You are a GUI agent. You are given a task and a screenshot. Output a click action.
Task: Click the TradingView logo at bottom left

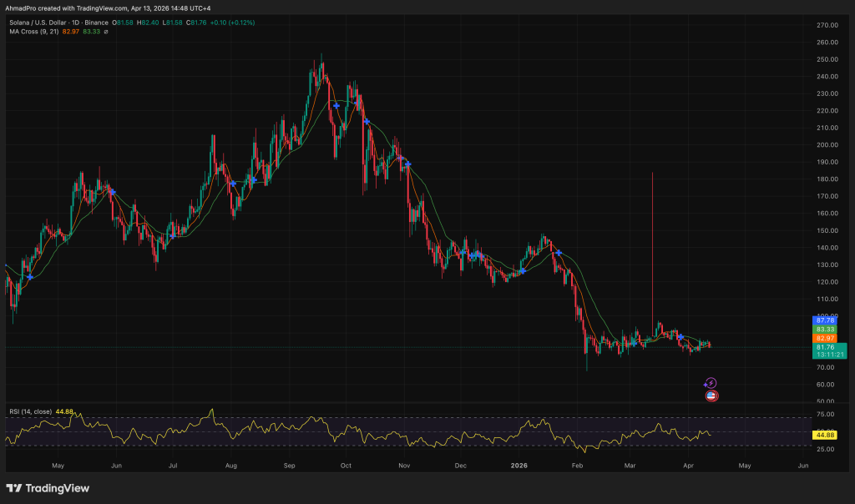48,488
